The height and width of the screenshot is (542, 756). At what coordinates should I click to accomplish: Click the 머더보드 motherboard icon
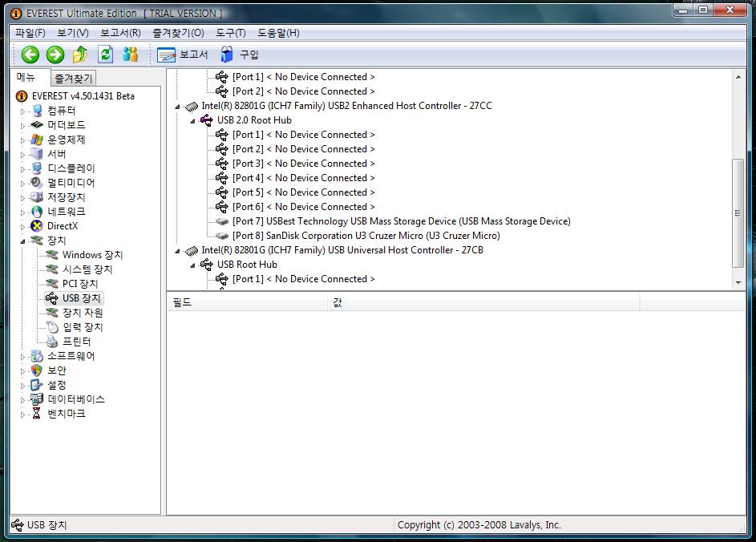[37, 125]
